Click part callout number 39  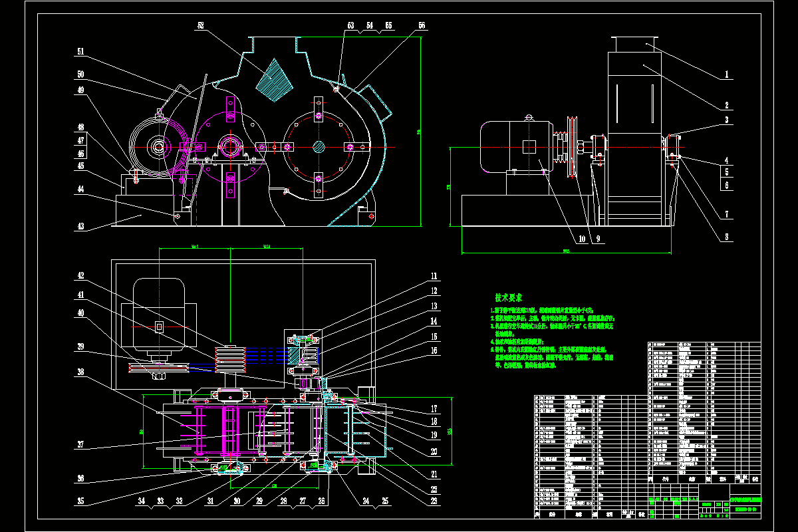(x=81, y=346)
